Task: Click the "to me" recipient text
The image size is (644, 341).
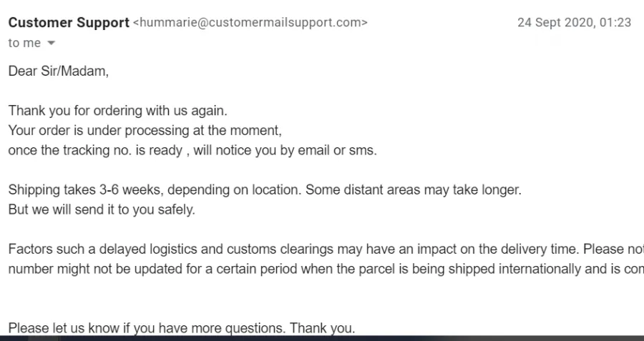Action: point(24,43)
